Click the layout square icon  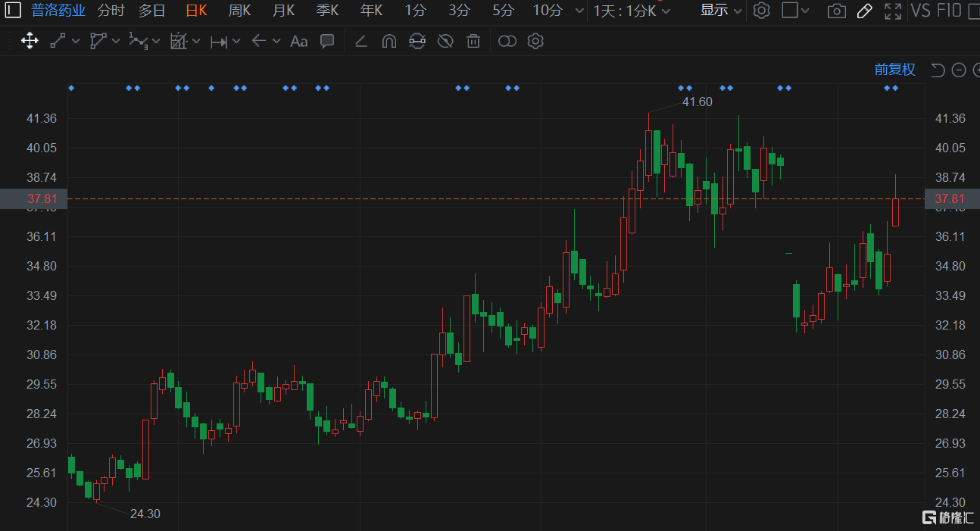pyautogui.click(x=789, y=11)
